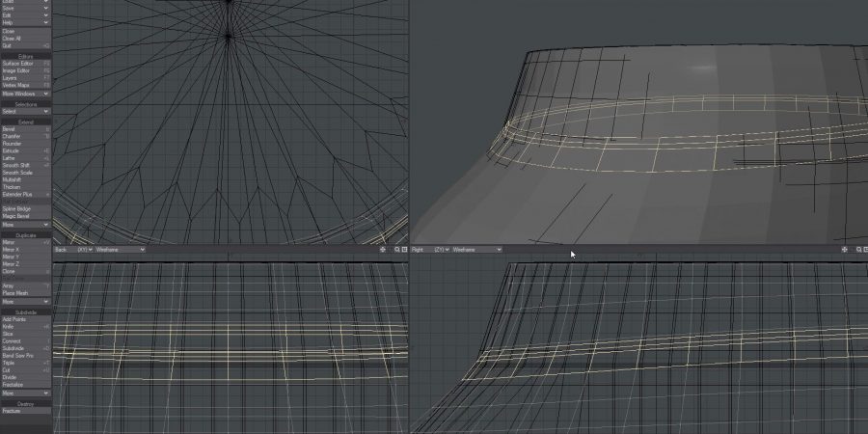Select the Cut tool
868x434 pixels.
(x=25, y=369)
